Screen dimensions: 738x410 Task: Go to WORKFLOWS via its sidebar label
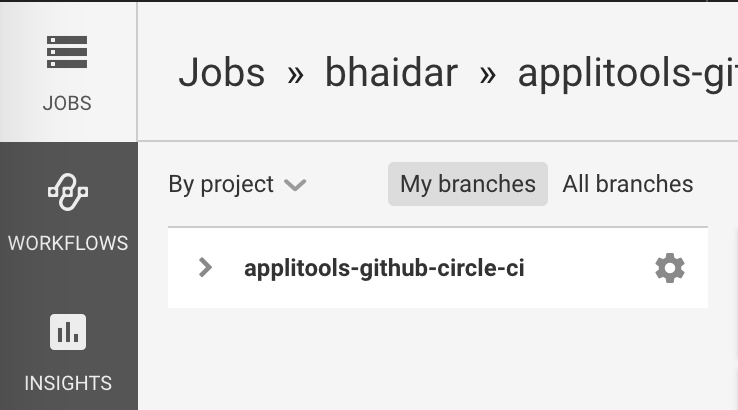[x=67, y=243]
